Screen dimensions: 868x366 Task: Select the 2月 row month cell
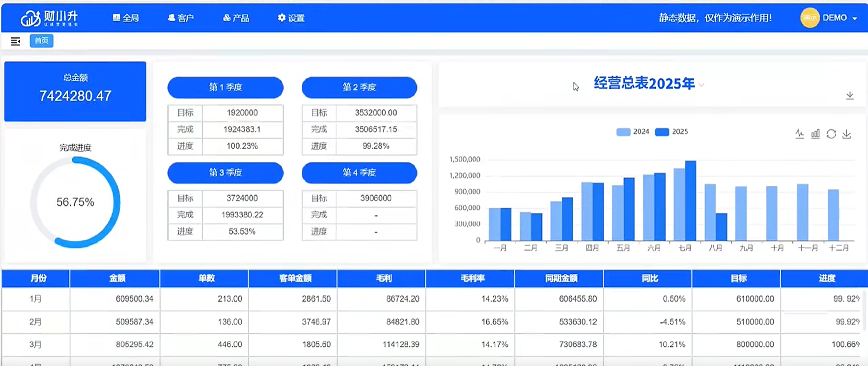coord(36,322)
